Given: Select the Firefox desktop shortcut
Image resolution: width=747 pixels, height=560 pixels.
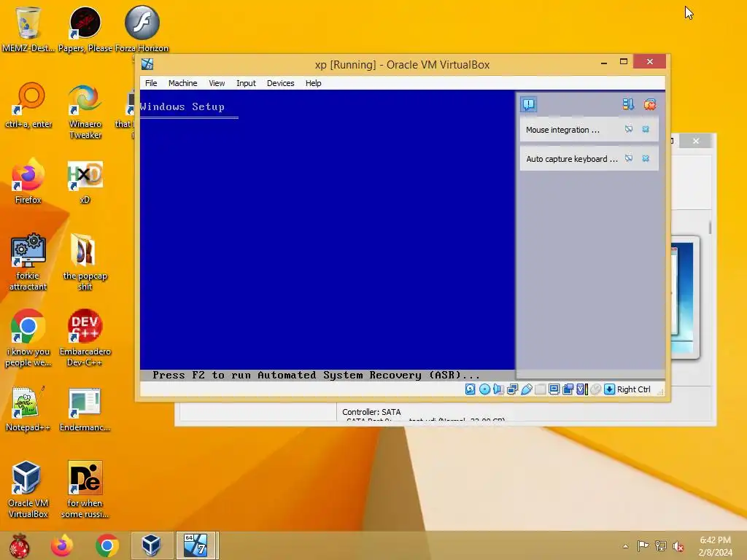Looking at the screenshot, I should coord(28,181).
